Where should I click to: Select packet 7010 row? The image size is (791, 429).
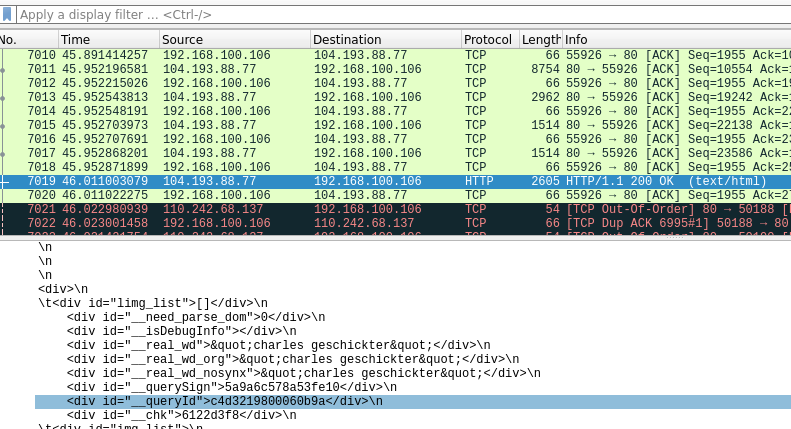coord(396,55)
